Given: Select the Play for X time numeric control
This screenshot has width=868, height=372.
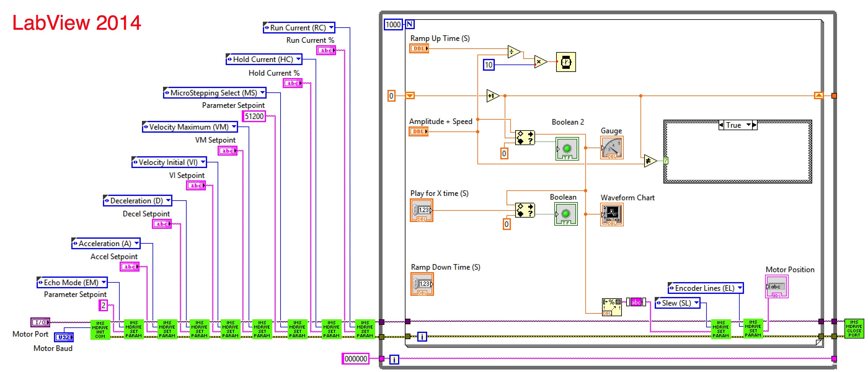Looking at the screenshot, I should (x=421, y=210).
